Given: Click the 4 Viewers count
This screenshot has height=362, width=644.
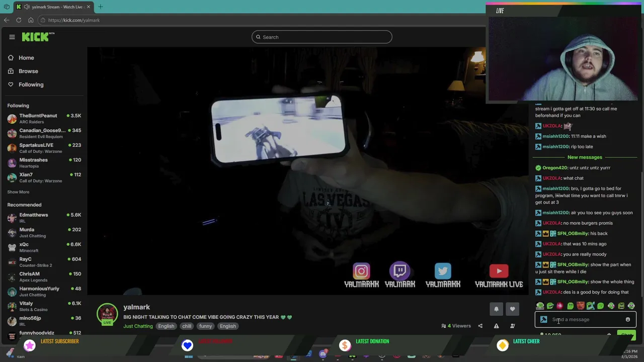Looking at the screenshot, I should coord(456,326).
